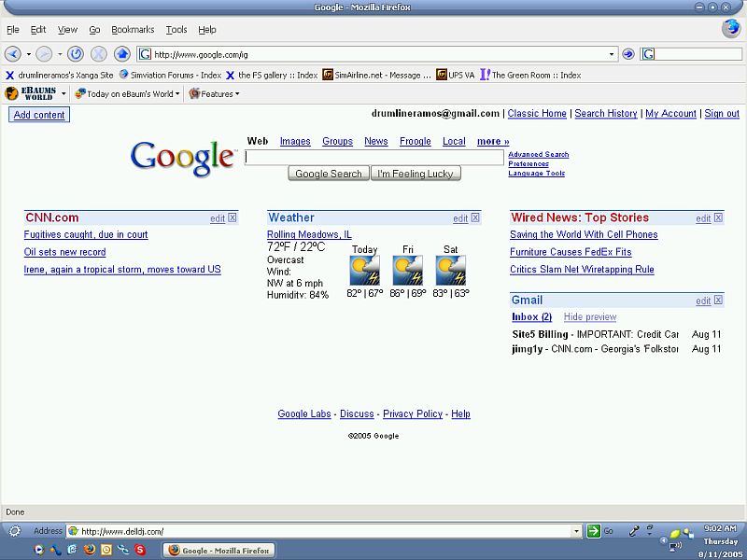Click the Stop loading icon

click(x=98, y=54)
